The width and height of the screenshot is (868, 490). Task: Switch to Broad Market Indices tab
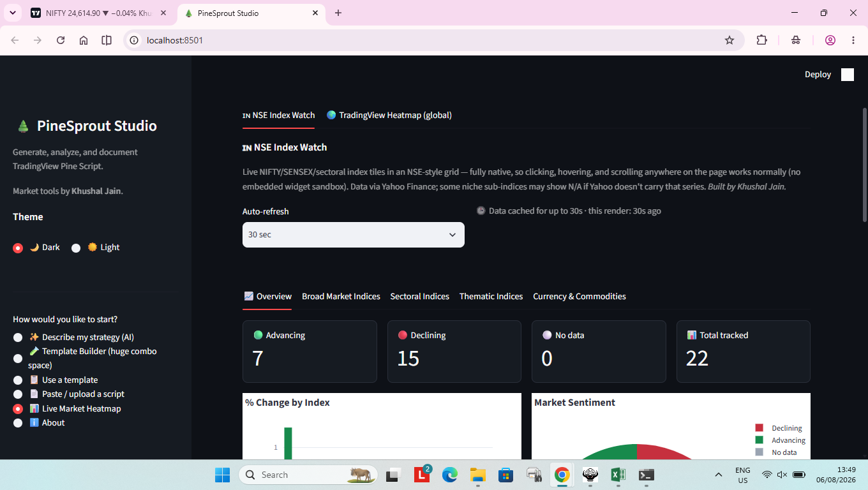[341, 297]
